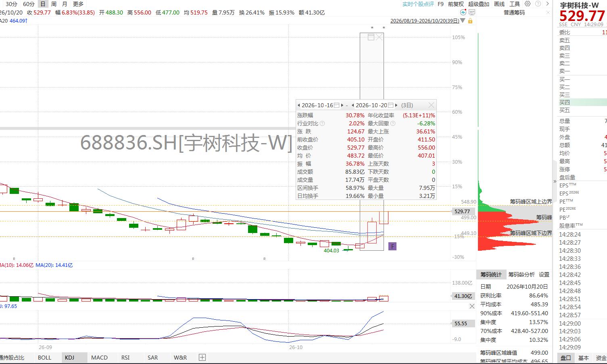Image resolution: width=607 pixels, height=364 pixels.
Task: Open calendar picker for start date 2026-10-16
Action: pyautogui.click(x=337, y=105)
